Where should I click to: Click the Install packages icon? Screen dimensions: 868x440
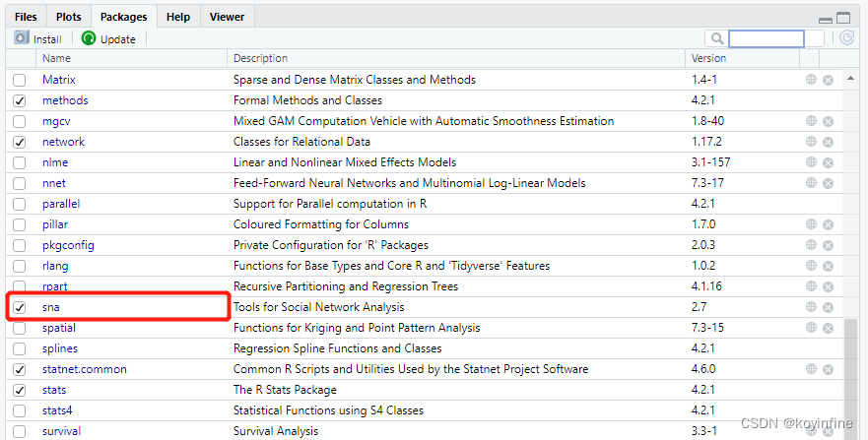point(22,38)
